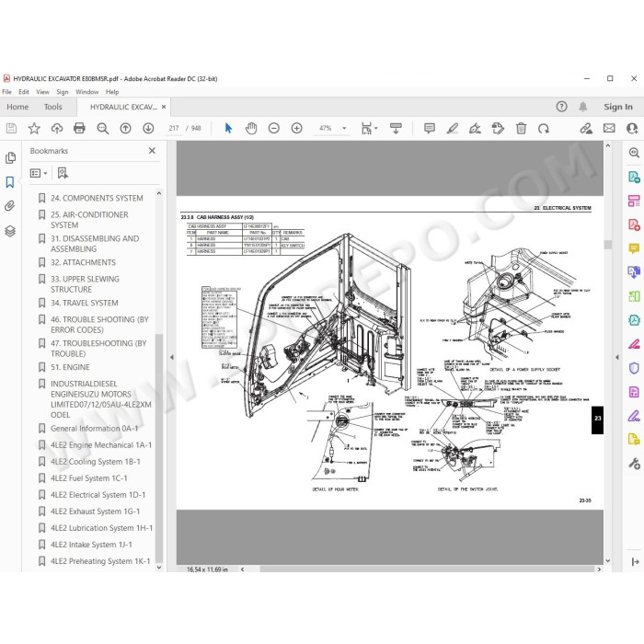Screen dimensions: 644x644
Task: Open the Help question mark icon
Action: (561, 107)
